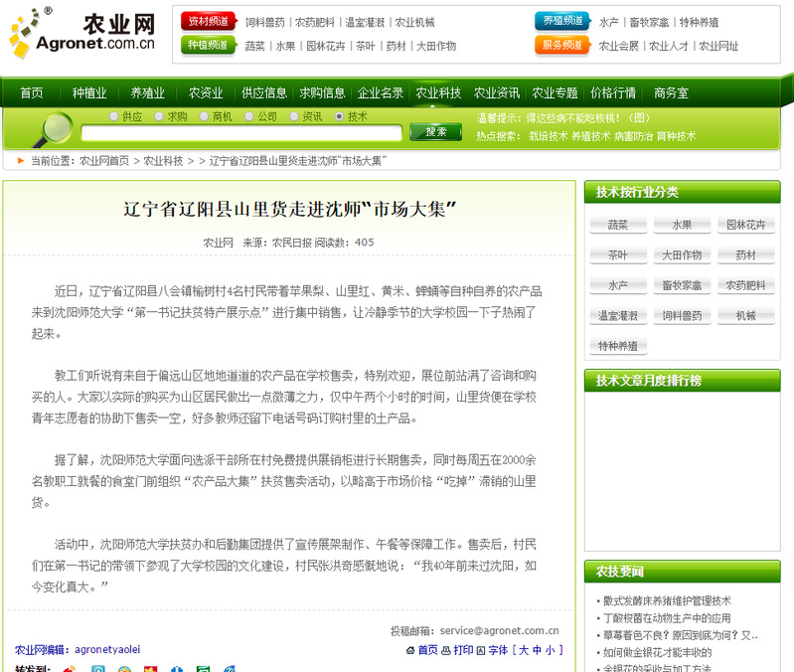Select the 技术 search radio button

click(x=339, y=116)
